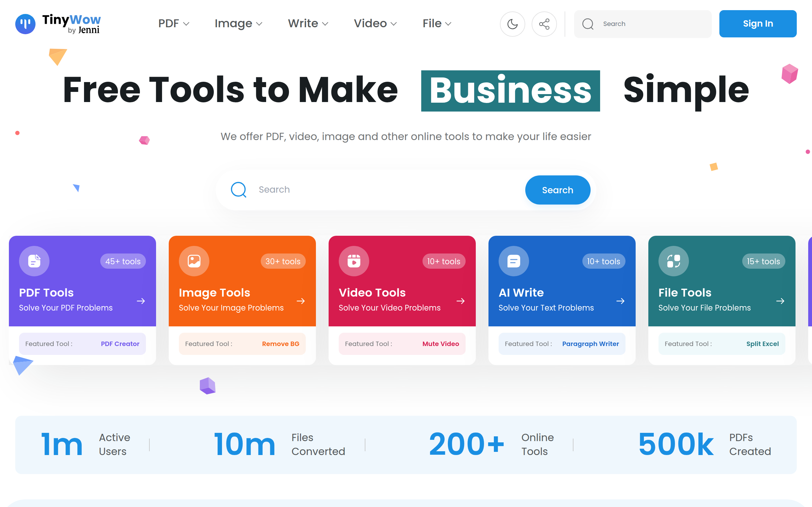Click the Remove BG featured tool link
Image resolution: width=812 pixels, height=507 pixels.
click(x=281, y=344)
